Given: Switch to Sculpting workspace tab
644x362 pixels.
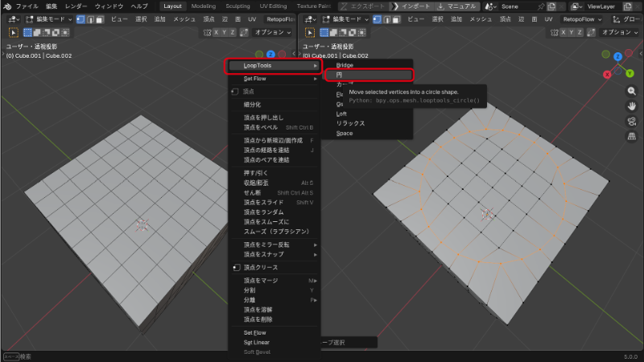Looking at the screenshot, I should click(237, 6).
